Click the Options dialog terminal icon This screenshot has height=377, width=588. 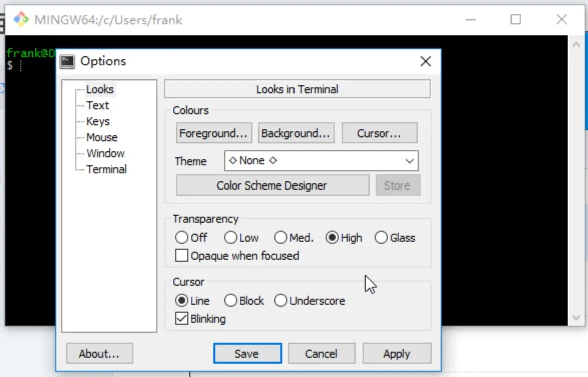click(x=67, y=61)
